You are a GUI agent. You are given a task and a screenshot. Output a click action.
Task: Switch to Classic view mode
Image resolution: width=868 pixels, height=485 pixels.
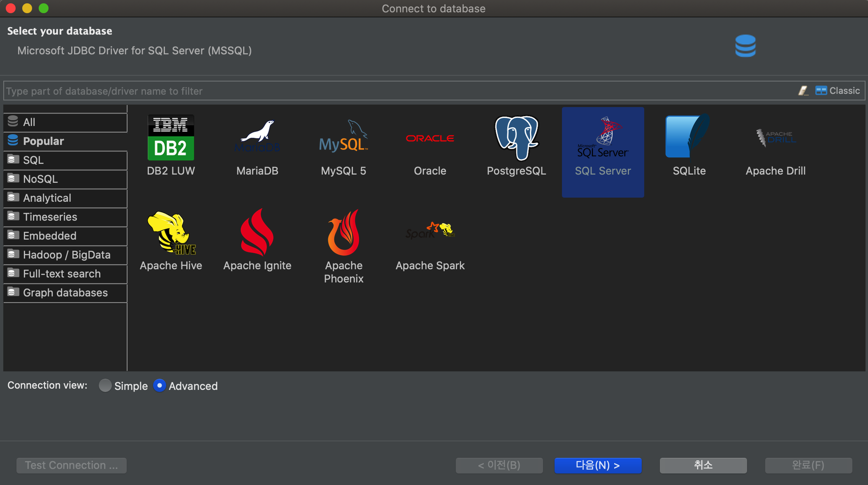(838, 91)
